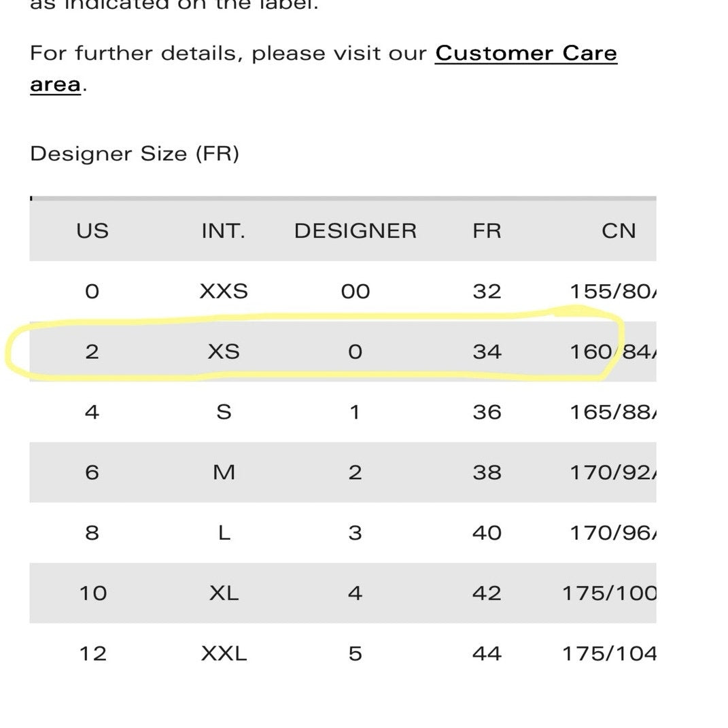Click the US column header
Screen dimensions: 728x728
(x=92, y=231)
